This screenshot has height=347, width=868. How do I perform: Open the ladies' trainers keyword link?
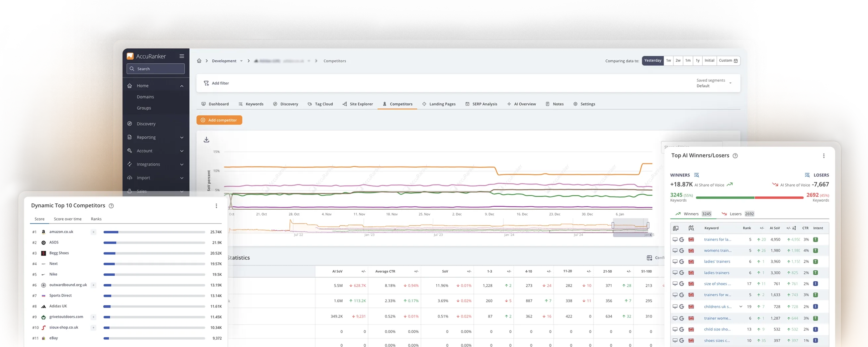[717, 261]
